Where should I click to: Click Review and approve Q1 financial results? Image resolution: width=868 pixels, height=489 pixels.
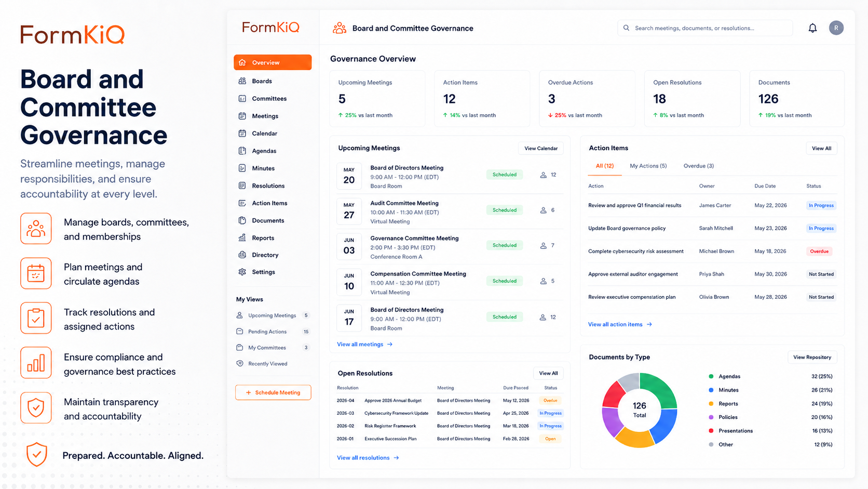click(x=634, y=205)
